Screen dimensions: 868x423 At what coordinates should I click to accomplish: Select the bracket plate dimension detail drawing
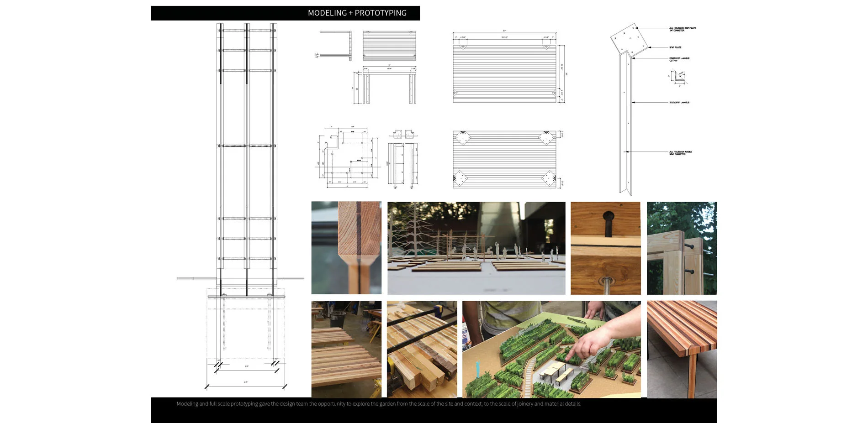pos(346,157)
